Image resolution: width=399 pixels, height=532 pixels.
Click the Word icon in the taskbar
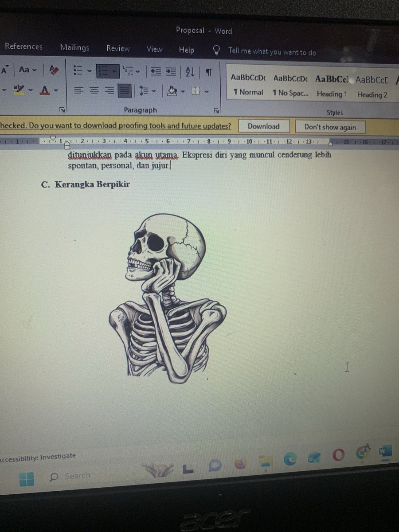tap(384, 452)
